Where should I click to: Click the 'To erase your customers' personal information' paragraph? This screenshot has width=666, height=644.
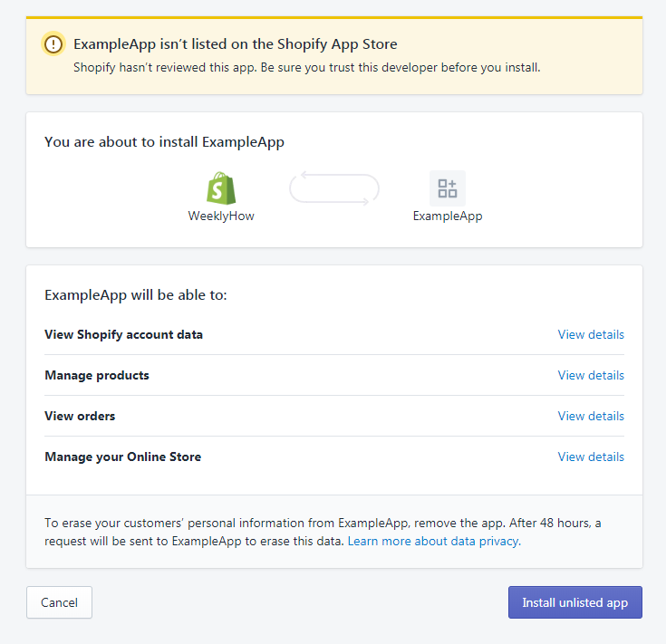(x=323, y=532)
